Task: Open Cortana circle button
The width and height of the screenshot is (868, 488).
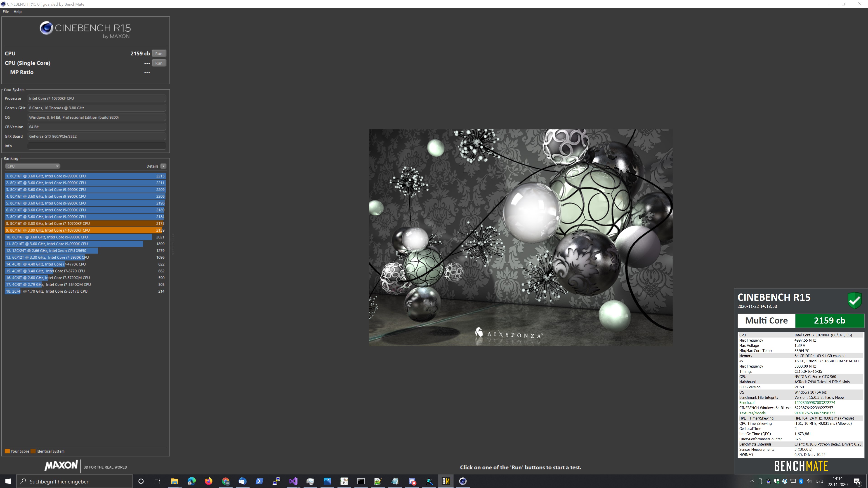Action: coord(141,481)
